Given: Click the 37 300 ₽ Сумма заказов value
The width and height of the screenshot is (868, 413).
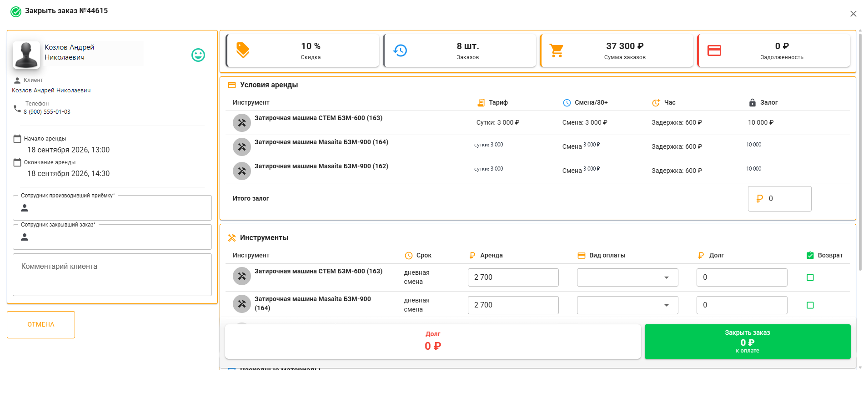Looking at the screenshot, I should (x=625, y=46).
